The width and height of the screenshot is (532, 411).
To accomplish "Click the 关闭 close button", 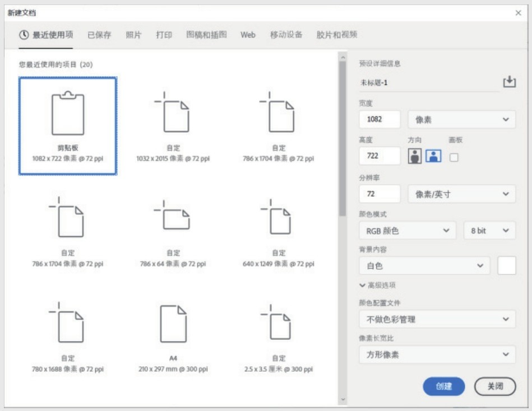I will coord(495,386).
